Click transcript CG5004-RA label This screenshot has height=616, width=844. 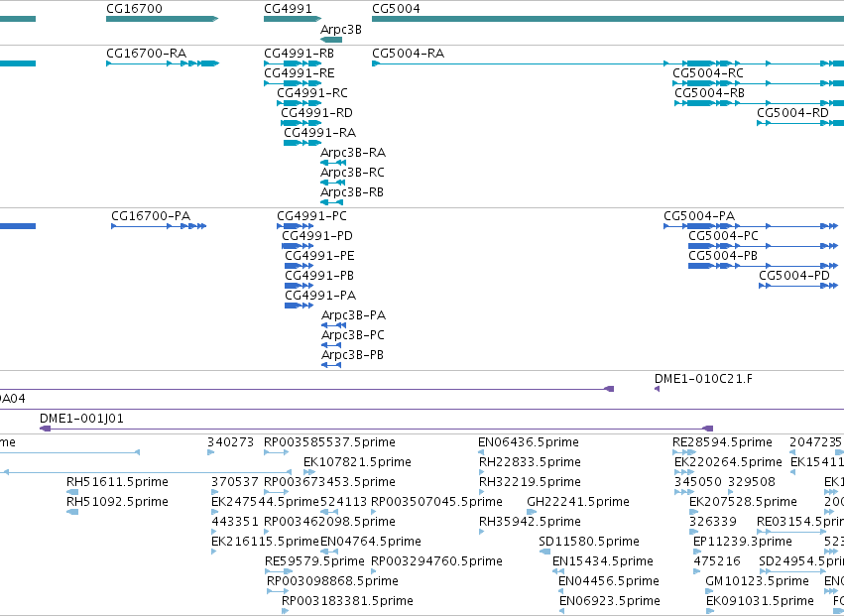(408, 54)
